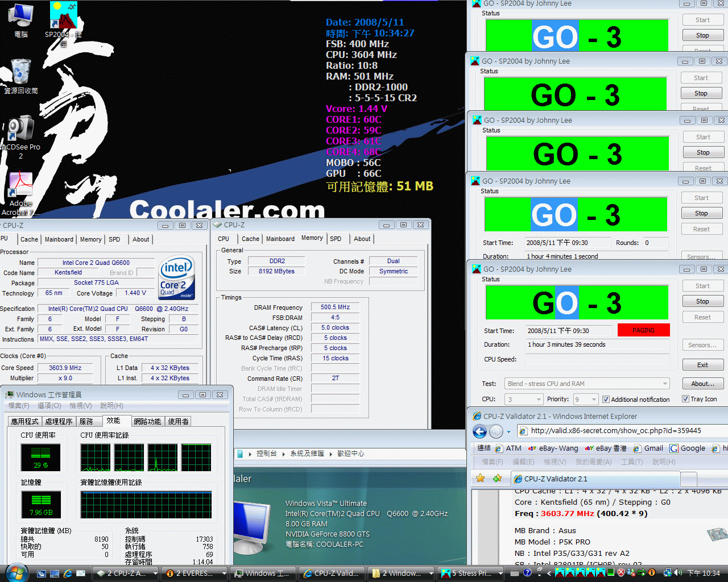Click the Windows Vista Start orb
Image resolution: width=728 pixels, height=582 pixels.
(16, 572)
